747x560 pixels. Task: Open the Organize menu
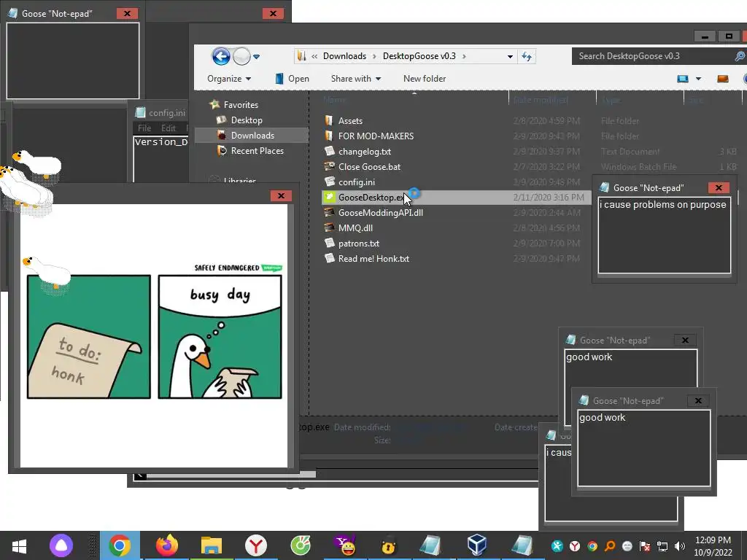pyautogui.click(x=228, y=79)
